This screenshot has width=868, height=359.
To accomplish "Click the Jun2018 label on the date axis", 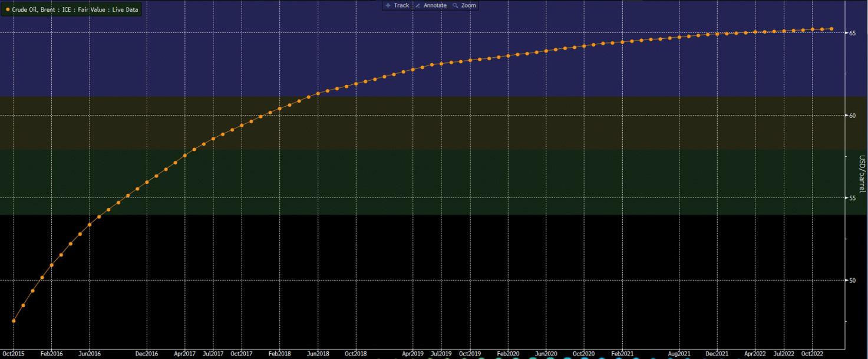I will click(319, 354).
